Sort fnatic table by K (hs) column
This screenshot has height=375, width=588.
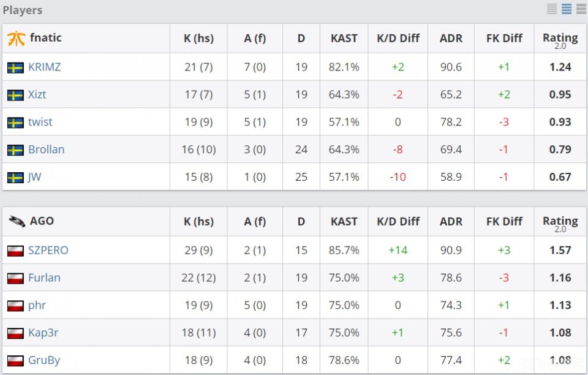(x=198, y=38)
